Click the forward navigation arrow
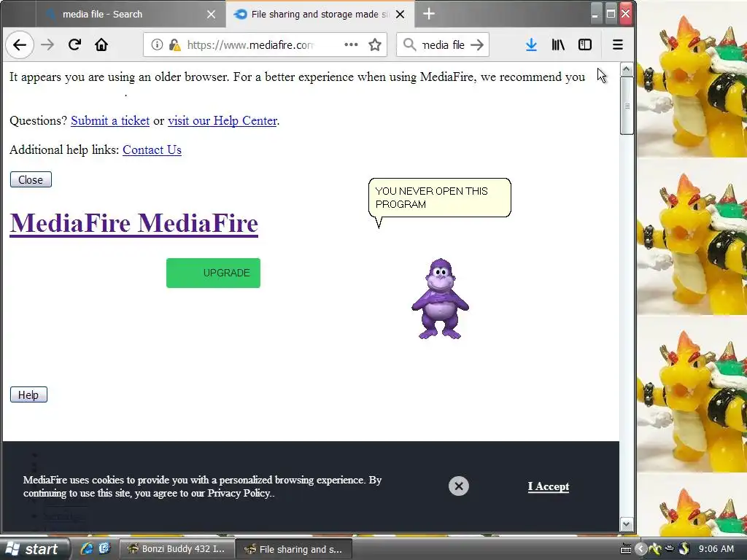Viewport: 747px width, 560px height. [47, 44]
